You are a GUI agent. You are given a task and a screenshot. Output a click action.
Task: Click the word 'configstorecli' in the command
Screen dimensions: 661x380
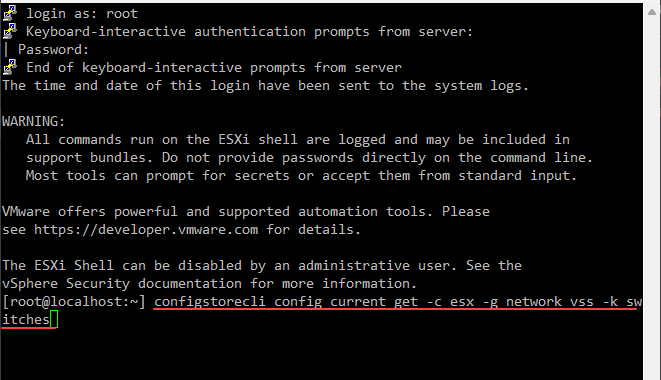pos(210,302)
